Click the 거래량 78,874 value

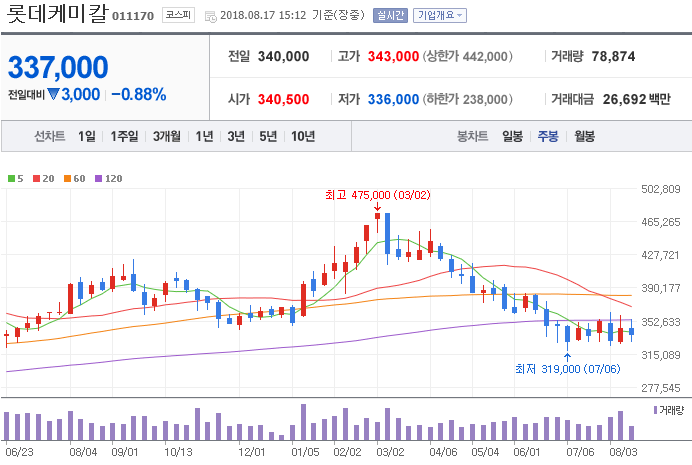click(613, 56)
